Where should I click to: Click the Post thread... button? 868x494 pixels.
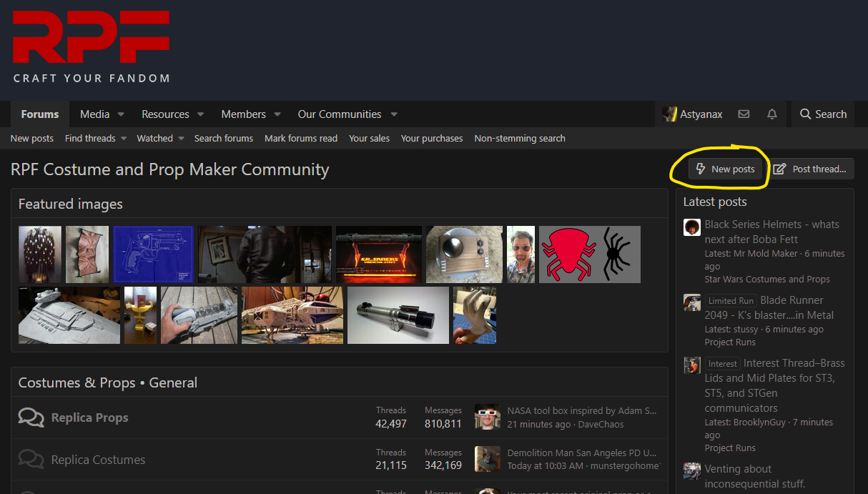[811, 169]
